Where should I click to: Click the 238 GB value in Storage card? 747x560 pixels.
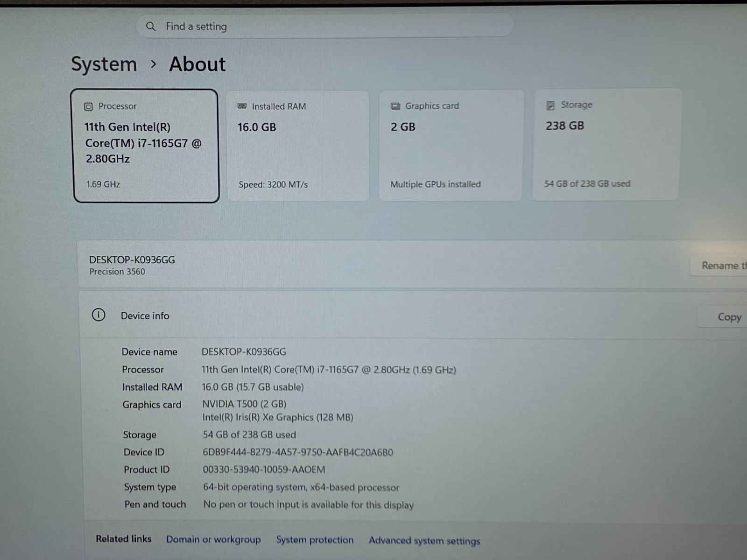(x=565, y=126)
